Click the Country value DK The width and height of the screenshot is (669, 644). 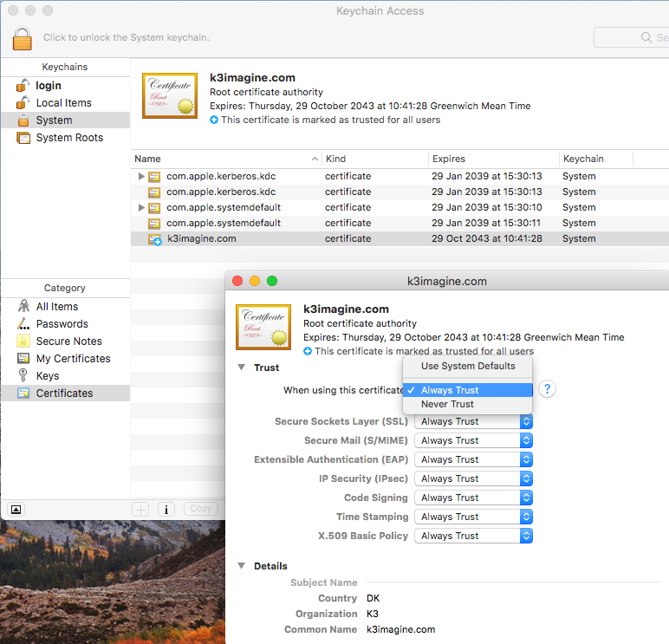[373, 598]
